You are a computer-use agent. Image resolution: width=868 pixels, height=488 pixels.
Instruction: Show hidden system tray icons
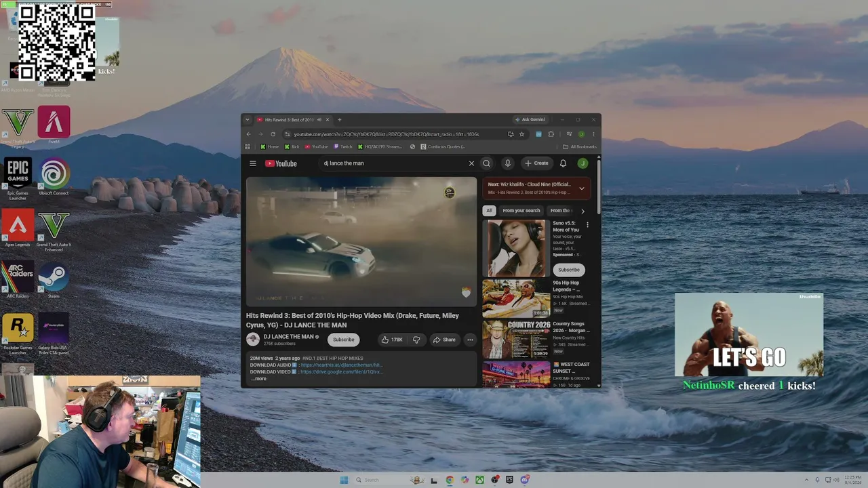[x=806, y=480]
